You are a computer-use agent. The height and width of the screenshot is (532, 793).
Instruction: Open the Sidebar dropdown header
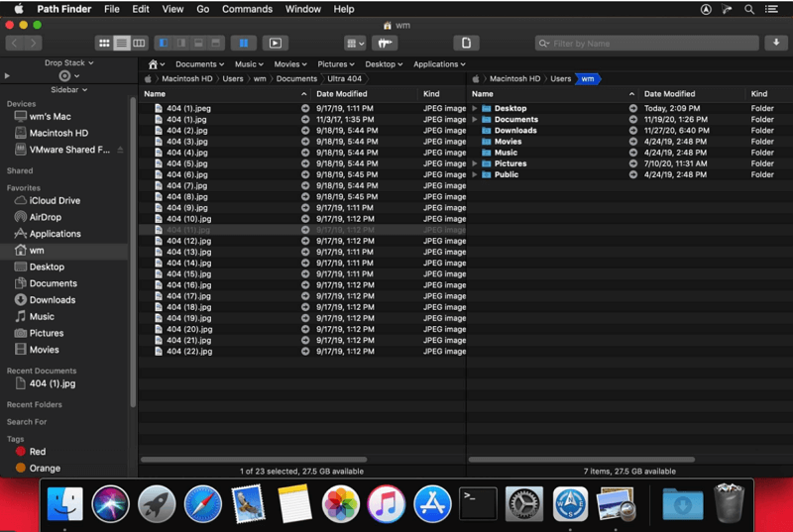[68, 89]
